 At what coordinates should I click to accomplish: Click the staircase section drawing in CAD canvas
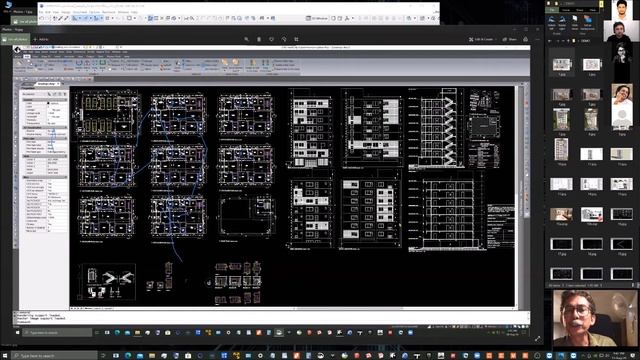436,127
